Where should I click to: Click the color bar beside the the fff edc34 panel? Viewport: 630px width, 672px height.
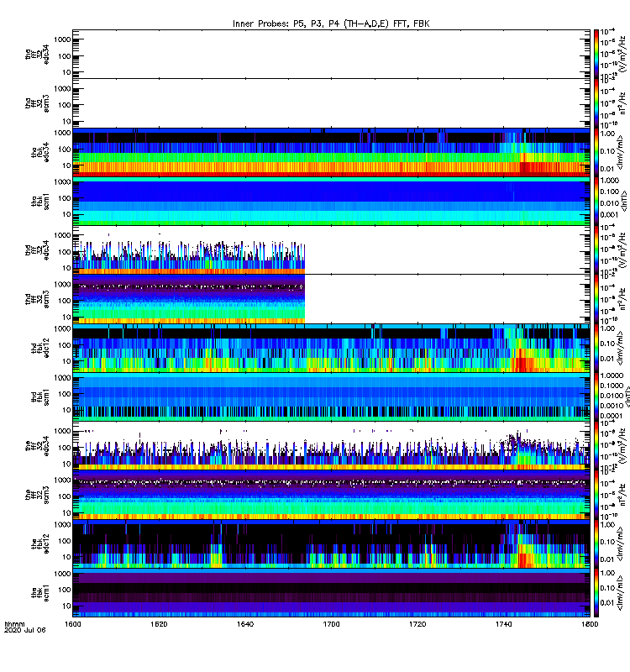click(x=596, y=446)
